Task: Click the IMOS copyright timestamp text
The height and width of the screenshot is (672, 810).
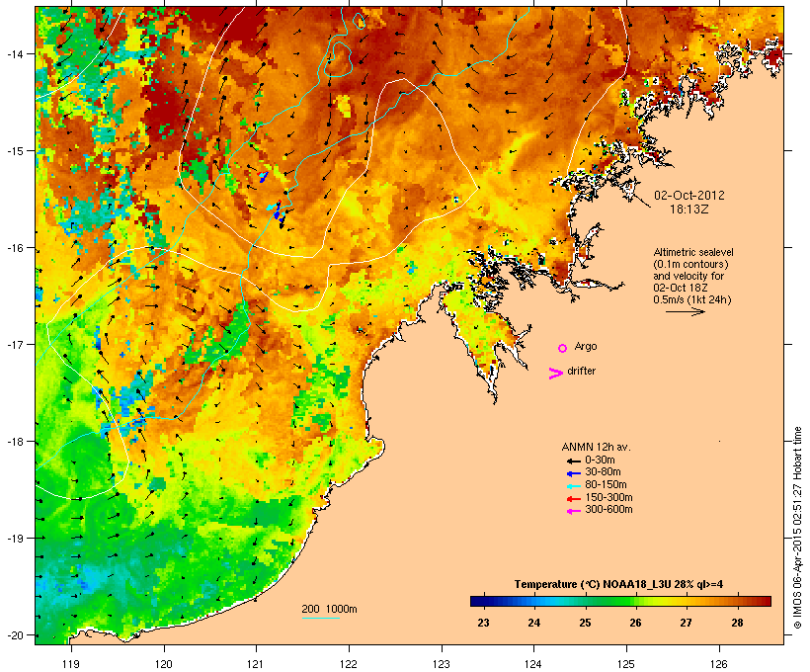Action: (798, 528)
